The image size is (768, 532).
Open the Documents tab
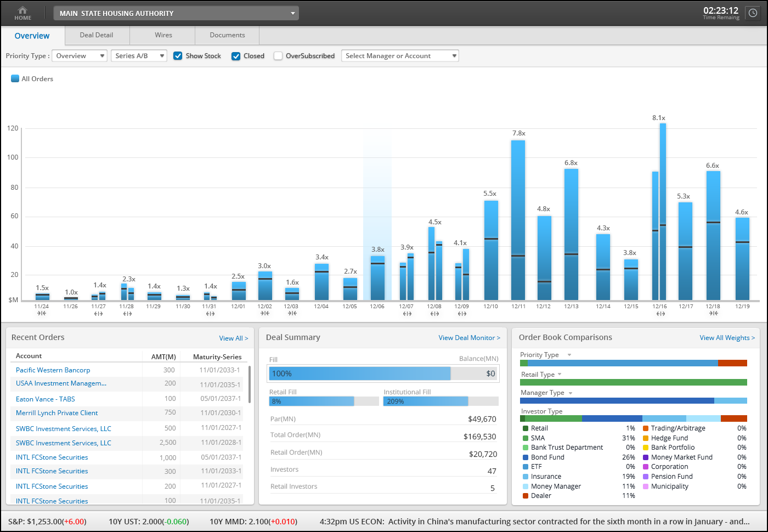[x=227, y=35]
